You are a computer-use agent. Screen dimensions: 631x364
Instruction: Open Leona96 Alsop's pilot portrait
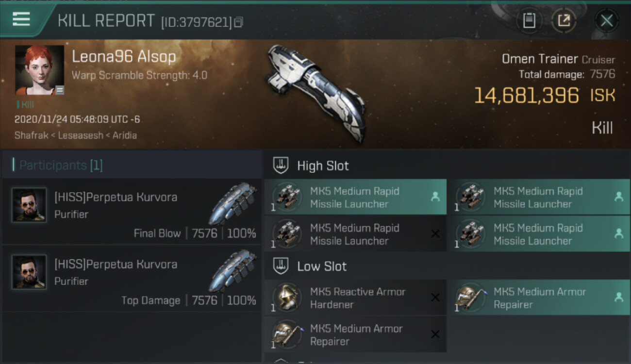click(39, 69)
